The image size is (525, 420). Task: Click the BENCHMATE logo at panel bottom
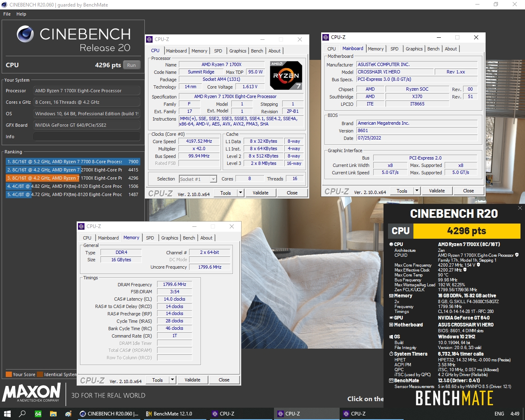click(454, 398)
